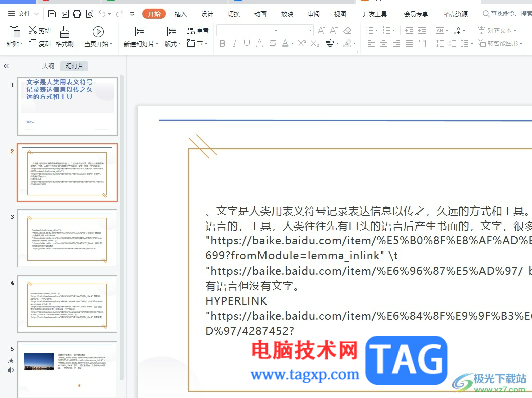This screenshot has height=398, width=532.
Task: Open the Developer Tools tab
Action: point(375,14)
